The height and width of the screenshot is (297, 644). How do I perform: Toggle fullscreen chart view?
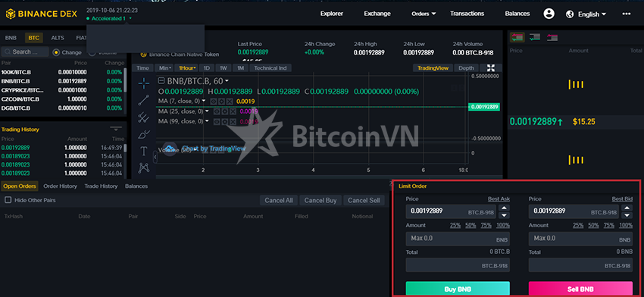click(491, 68)
